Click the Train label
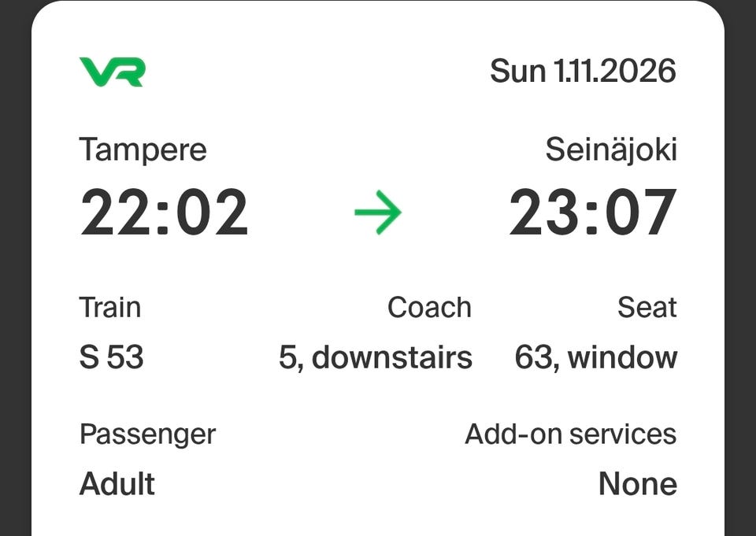The width and height of the screenshot is (756, 536). point(110,307)
